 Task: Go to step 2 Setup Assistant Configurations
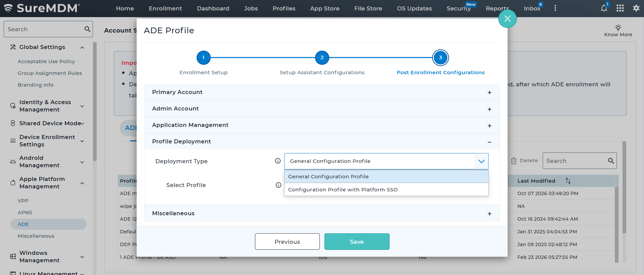[x=322, y=57]
